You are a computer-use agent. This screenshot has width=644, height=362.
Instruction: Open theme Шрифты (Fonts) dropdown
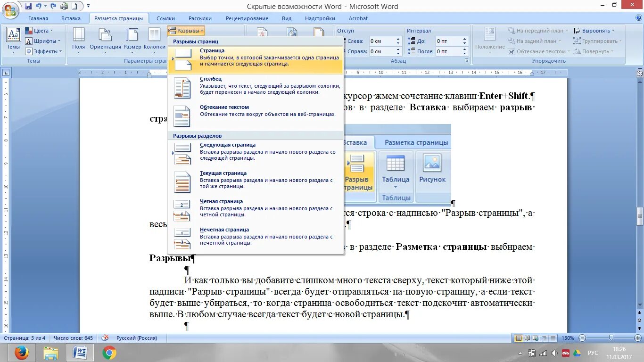point(43,41)
